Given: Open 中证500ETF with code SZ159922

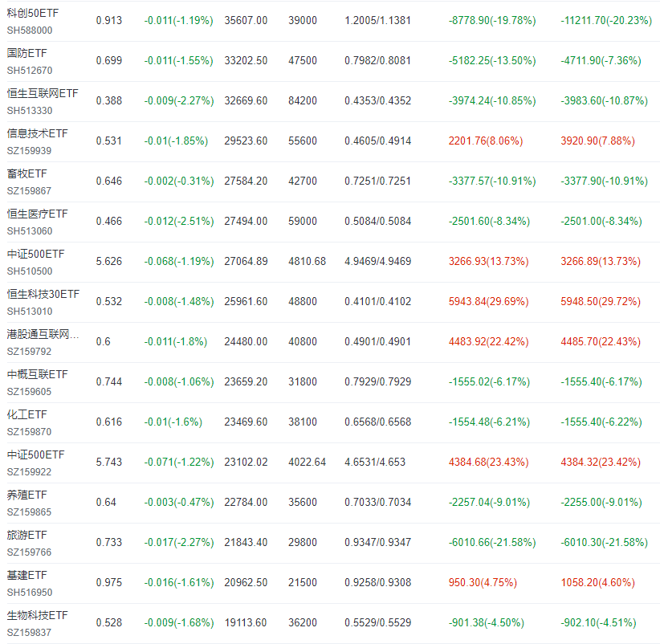Looking at the screenshot, I should 36,454.
